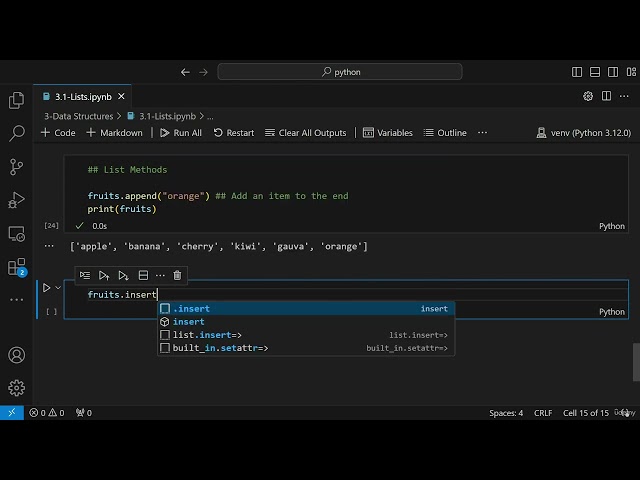Image resolution: width=640 pixels, height=480 pixels.
Task: Pick the plain insert method suggestion
Action: click(x=306, y=322)
